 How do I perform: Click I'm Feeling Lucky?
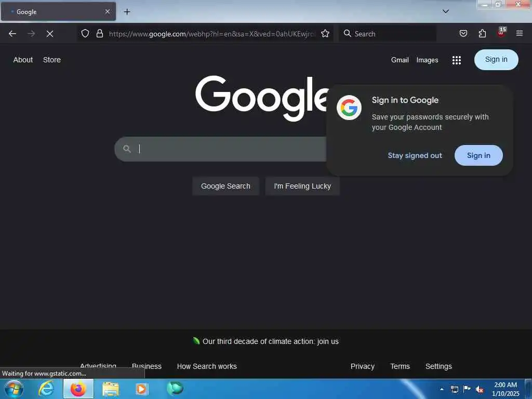(302, 186)
